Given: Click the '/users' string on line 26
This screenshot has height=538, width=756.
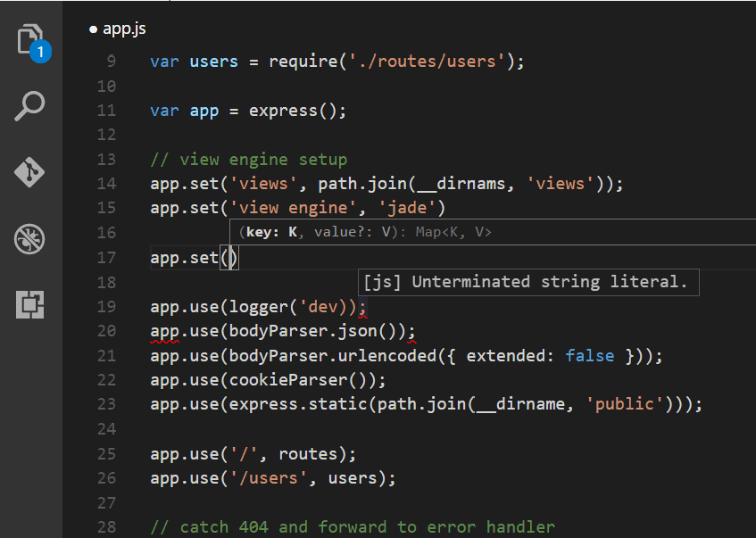Looking at the screenshot, I should [269, 479].
